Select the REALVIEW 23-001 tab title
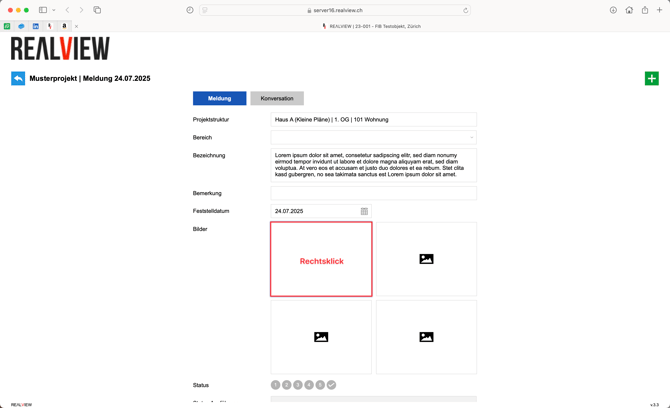Image resolution: width=670 pixels, height=408 pixels. coord(375,26)
